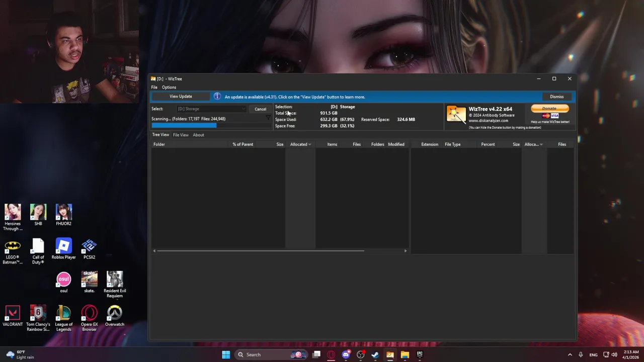Switch to the About tab
The height and width of the screenshot is (362, 644).
pos(198,135)
